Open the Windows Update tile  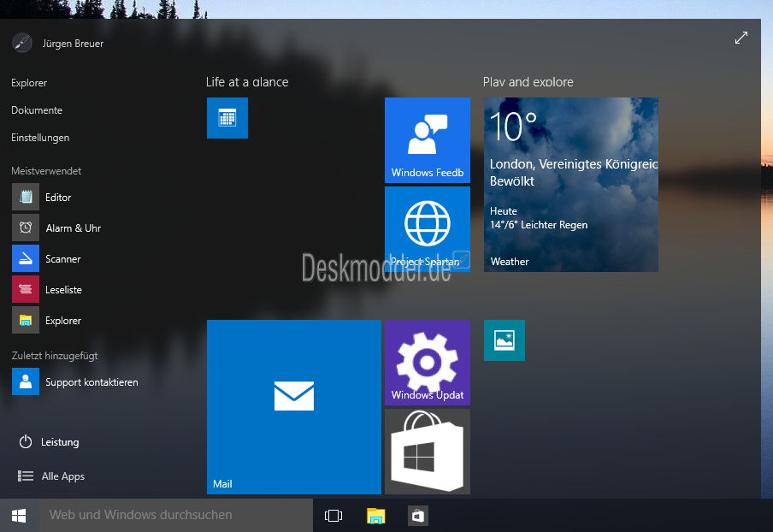point(428,363)
